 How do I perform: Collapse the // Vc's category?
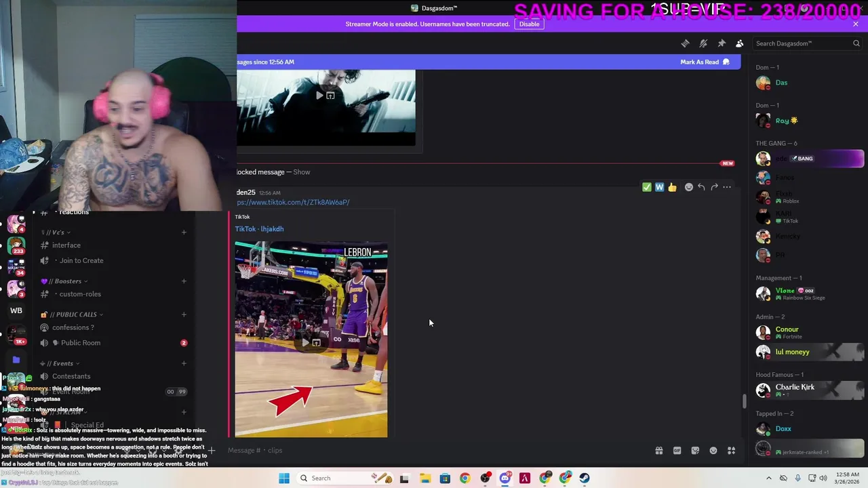coord(55,232)
